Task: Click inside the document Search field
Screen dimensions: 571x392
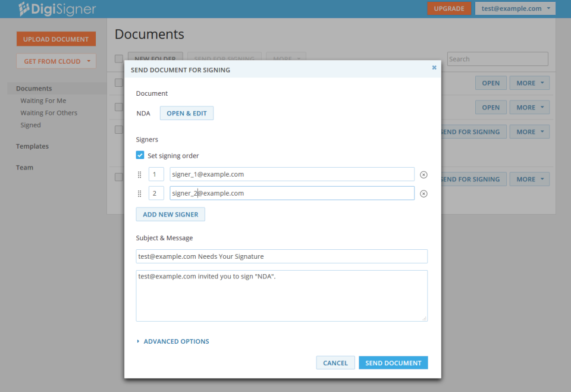Action: tap(497, 59)
